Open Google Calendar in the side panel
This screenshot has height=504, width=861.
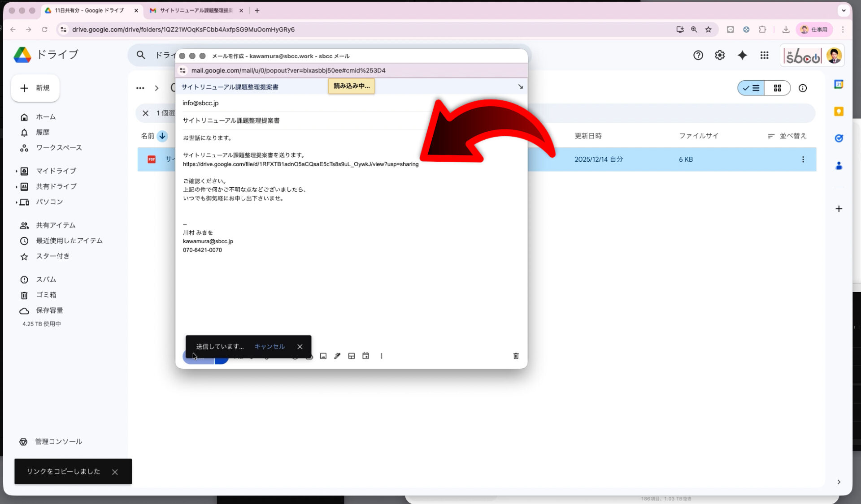tap(839, 84)
